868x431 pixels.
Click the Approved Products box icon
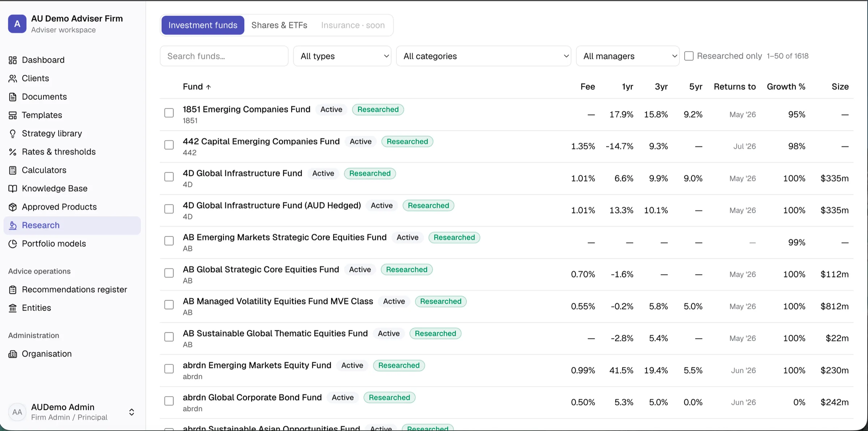[x=13, y=207]
